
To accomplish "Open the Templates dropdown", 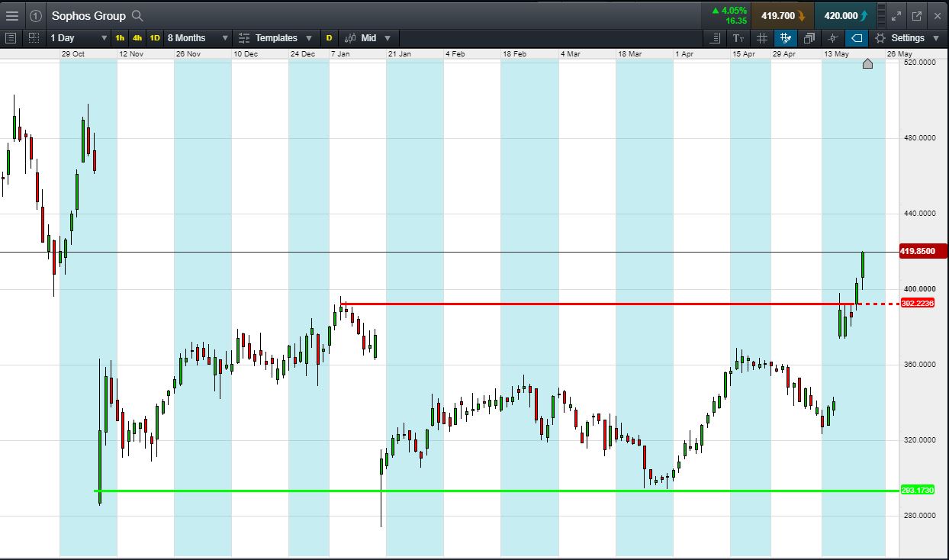I will click(275, 37).
